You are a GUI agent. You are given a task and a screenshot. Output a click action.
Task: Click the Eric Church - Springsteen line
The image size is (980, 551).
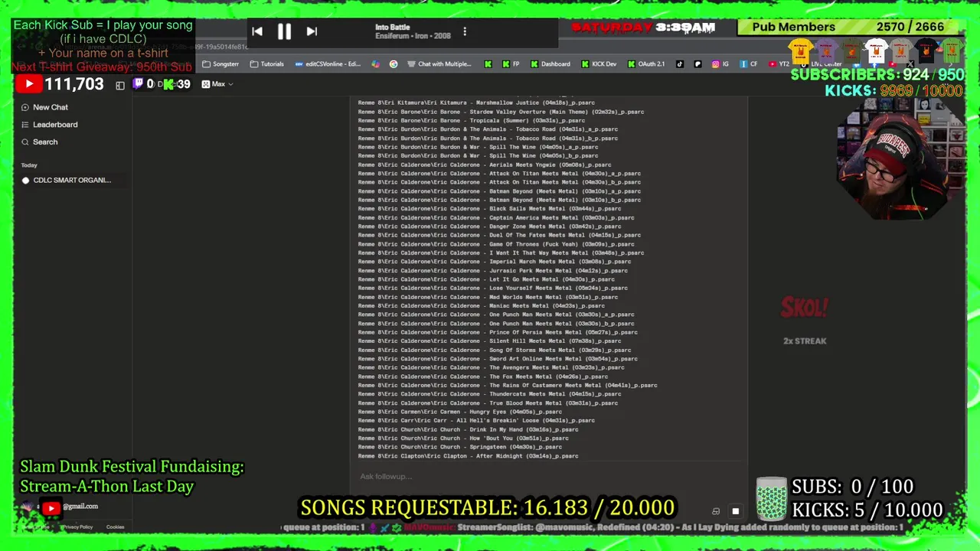coord(459,447)
